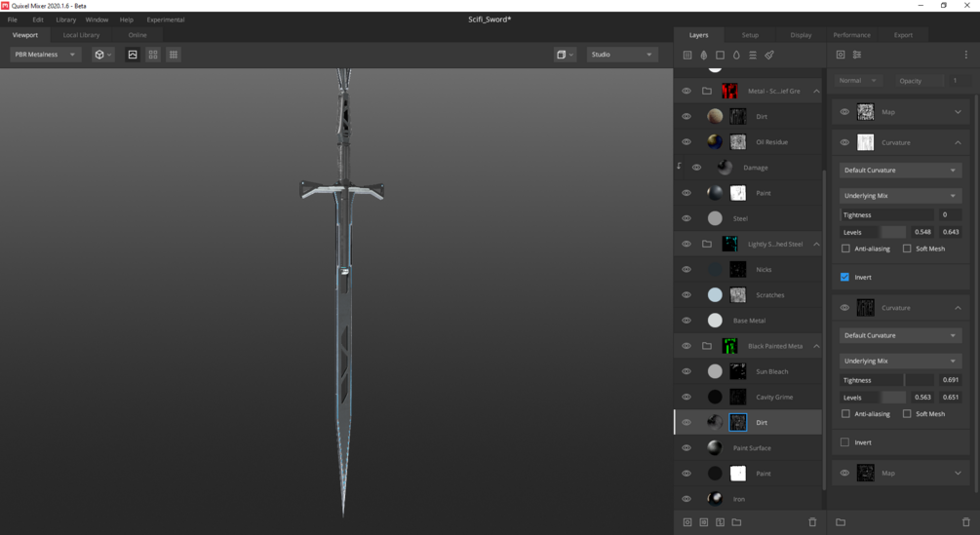Switch to the 3x3 grid viewport view
The image size is (980, 535).
[x=174, y=55]
